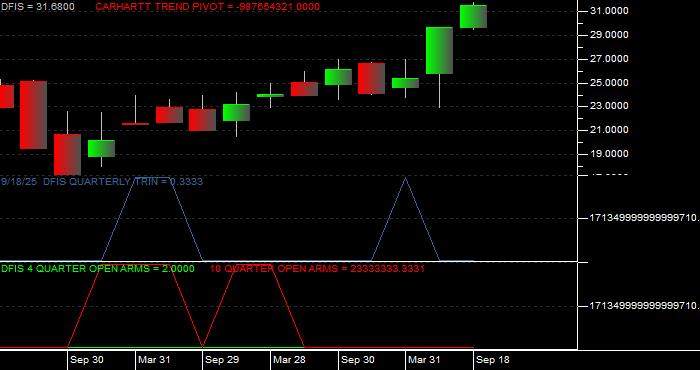Click the red candle bottoming near 17

pos(67,154)
